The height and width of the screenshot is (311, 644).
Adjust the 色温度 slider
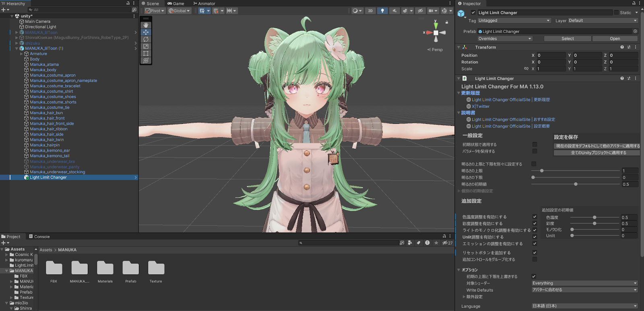[x=594, y=218]
